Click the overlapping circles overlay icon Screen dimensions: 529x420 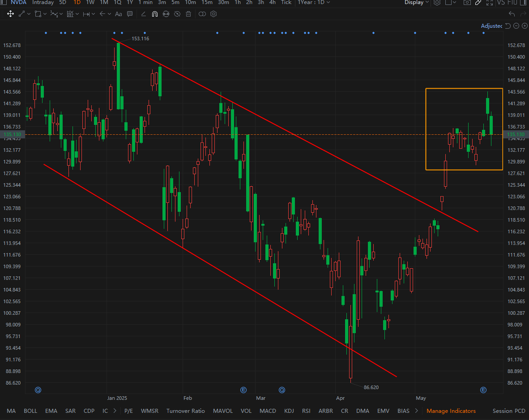(202, 14)
